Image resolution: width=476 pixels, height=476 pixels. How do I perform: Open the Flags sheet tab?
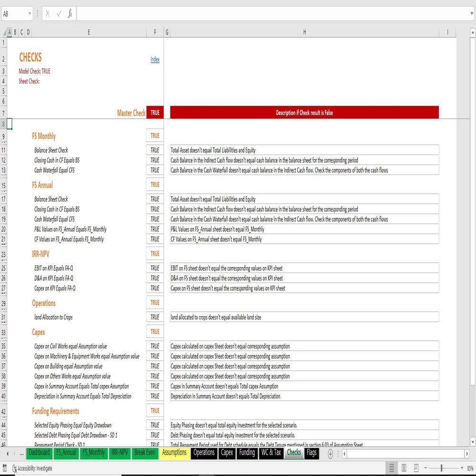(311, 453)
